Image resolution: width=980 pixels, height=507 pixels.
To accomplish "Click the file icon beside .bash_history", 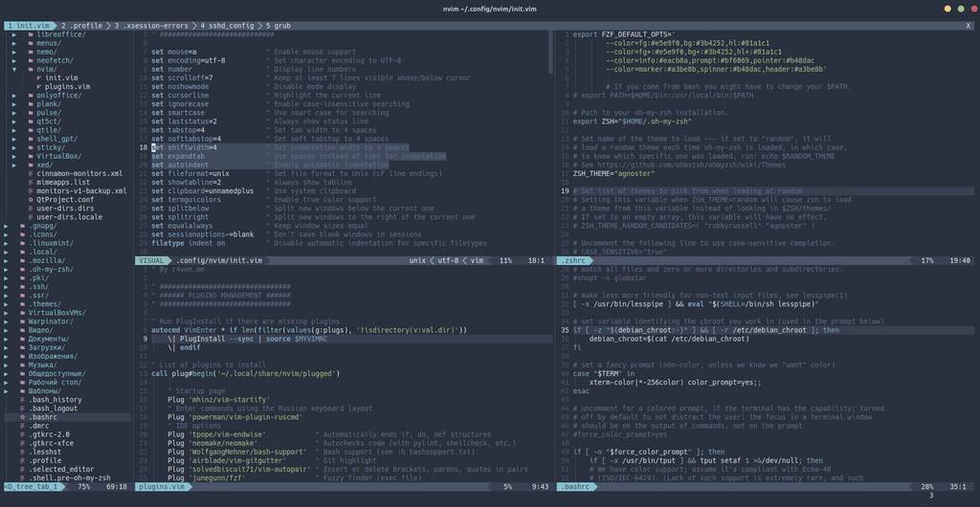I will (x=22, y=400).
